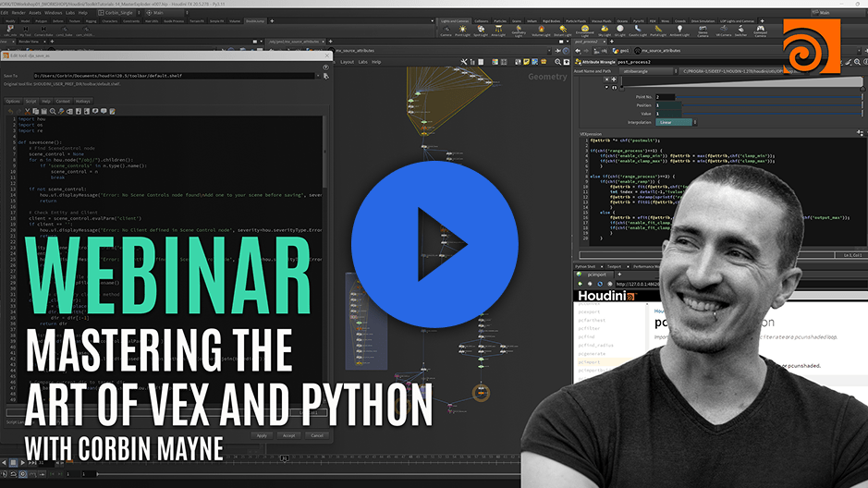
Task: Open DoubleJump shelf tab
Action: tap(255, 21)
